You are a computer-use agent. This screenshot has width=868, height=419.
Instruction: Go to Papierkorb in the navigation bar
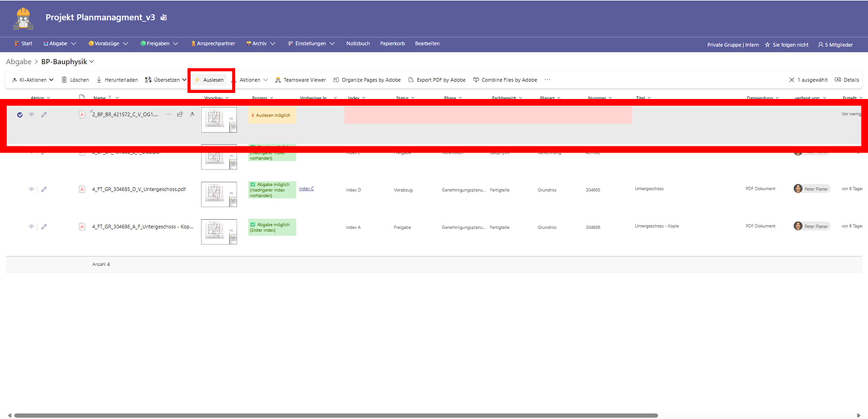click(x=392, y=43)
